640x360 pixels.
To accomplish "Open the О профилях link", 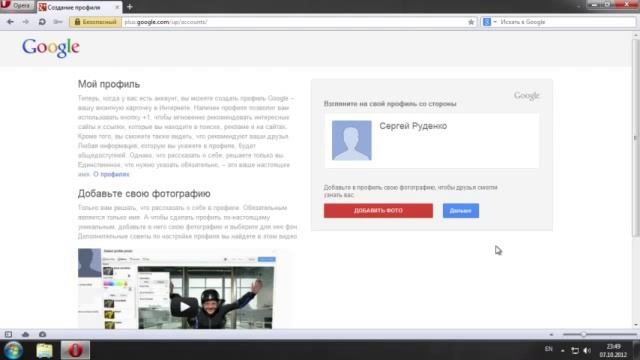I will coord(111,174).
